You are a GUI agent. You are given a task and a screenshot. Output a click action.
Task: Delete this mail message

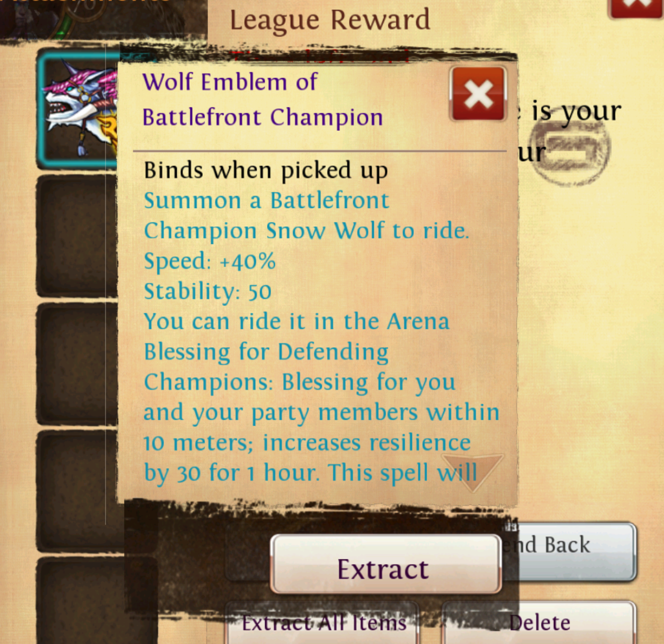[x=539, y=623]
